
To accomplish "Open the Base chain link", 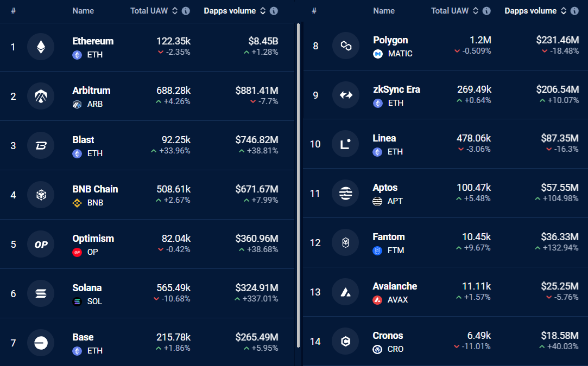I will 83,337.
